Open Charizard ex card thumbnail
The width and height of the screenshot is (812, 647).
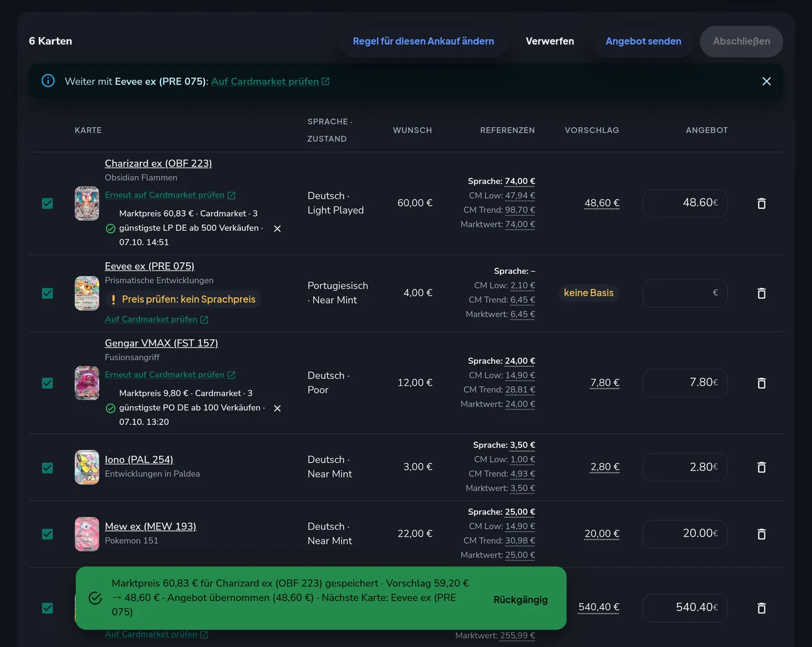(87, 204)
